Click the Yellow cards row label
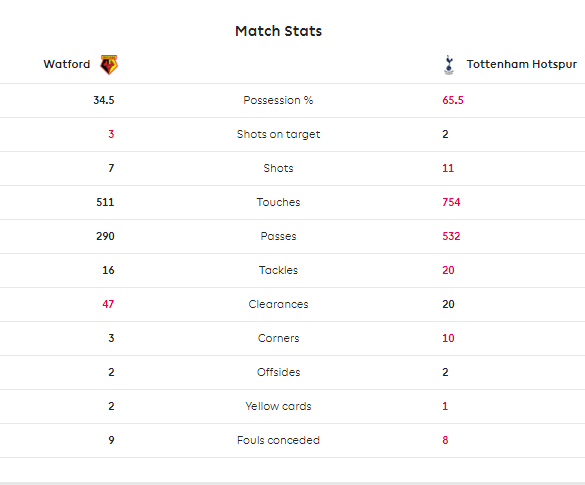 pyautogui.click(x=278, y=406)
